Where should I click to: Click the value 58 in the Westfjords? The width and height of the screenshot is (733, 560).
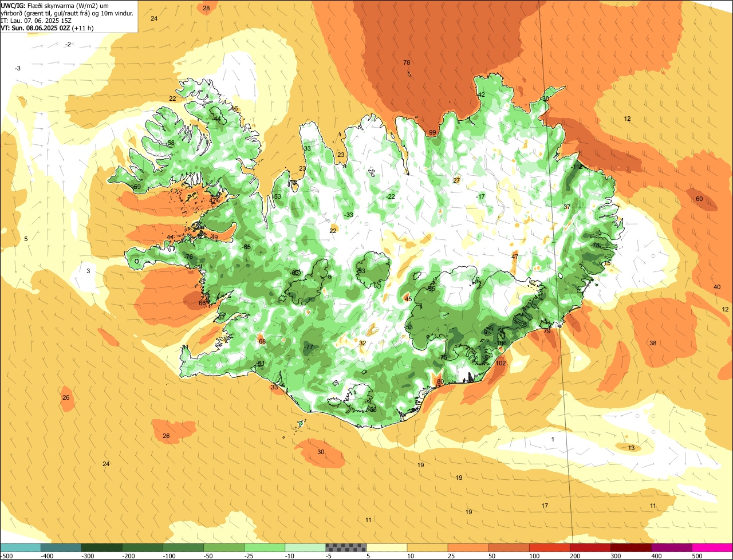pos(171,143)
